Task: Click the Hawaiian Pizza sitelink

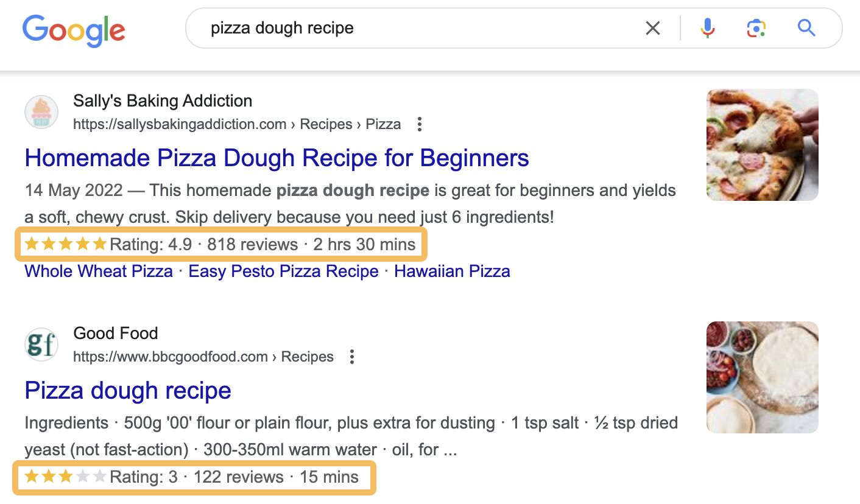Action: 452,271
